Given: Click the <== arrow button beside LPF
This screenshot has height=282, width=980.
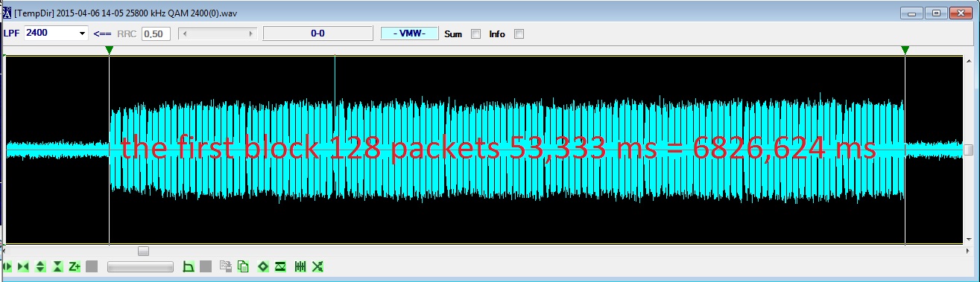Looking at the screenshot, I should 101,33.
